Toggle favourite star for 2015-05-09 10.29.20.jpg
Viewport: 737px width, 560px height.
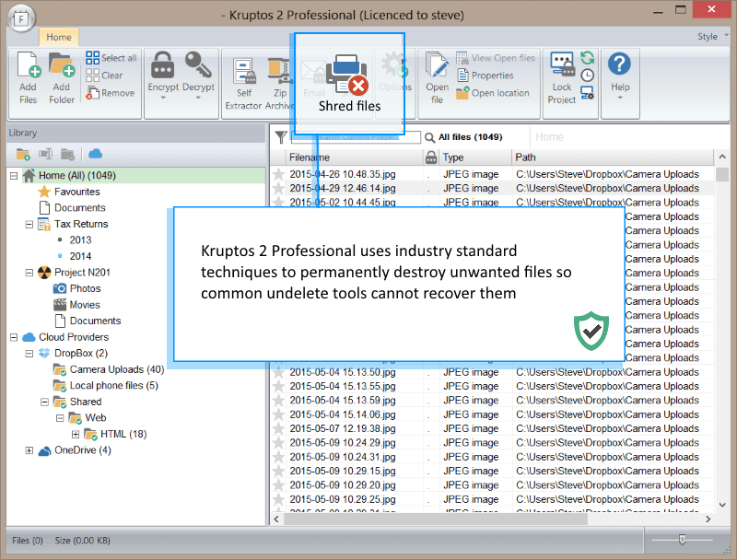(x=278, y=485)
